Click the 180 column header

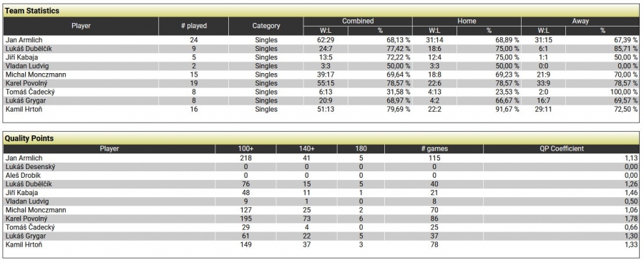click(361, 148)
